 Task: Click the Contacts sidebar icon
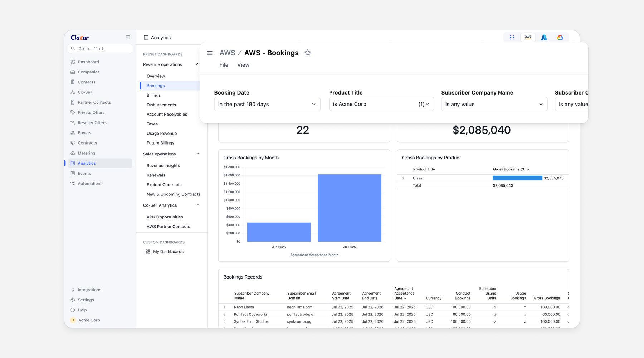(73, 82)
